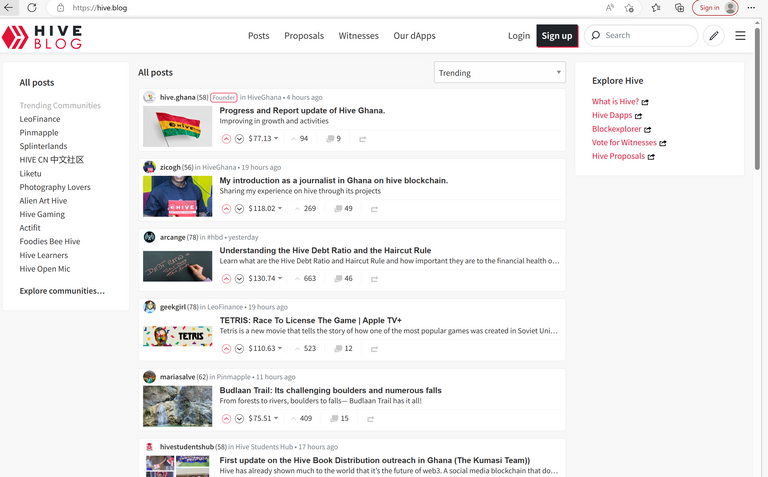Open browser read aloud icon
This screenshot has height=477, width=768.
610,7
